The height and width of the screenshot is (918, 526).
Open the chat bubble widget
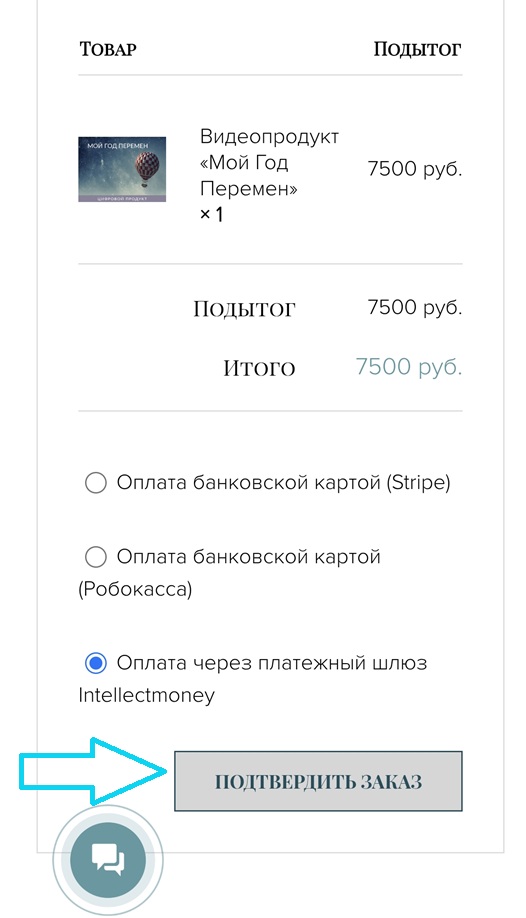[108, 860]
